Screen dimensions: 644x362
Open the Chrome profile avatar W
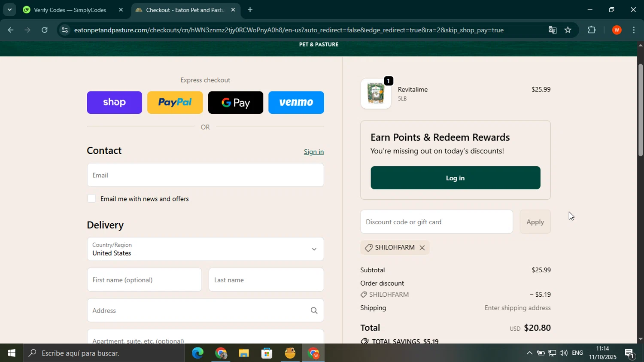pyautogui.click(x=617, y=30)
